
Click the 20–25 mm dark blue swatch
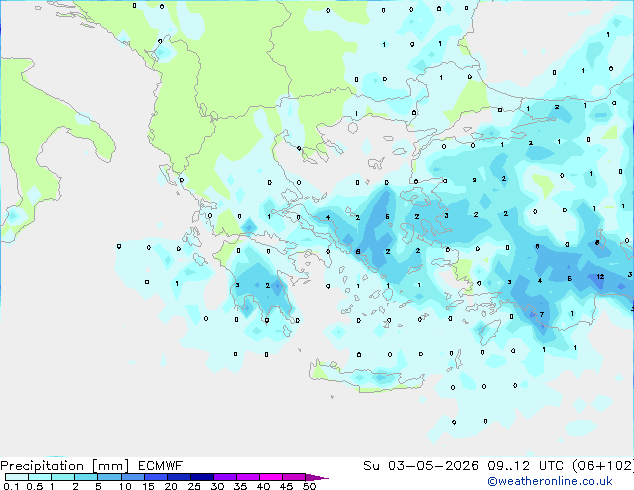tap(178, 477)
